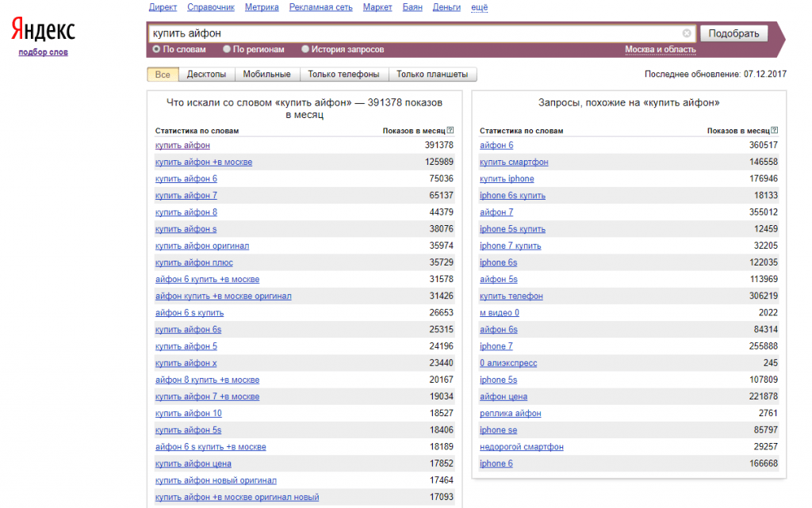
Task: Click the right column 'Статистика по словам' header
Action: click(x=521, y=131)
